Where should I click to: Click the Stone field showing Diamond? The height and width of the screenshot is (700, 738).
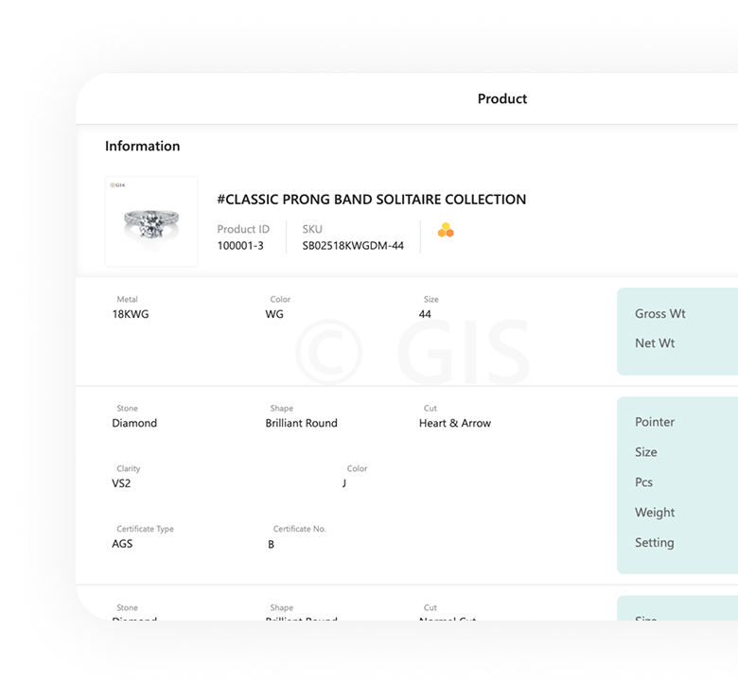tap(134, 423)
